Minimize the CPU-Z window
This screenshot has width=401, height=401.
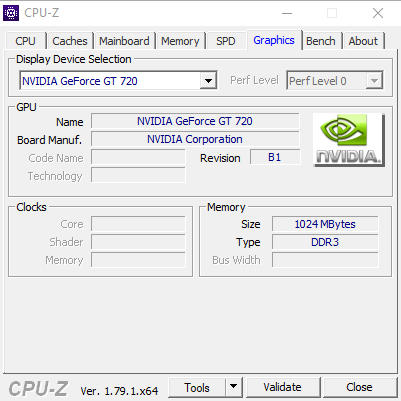(x=287, y=13)
